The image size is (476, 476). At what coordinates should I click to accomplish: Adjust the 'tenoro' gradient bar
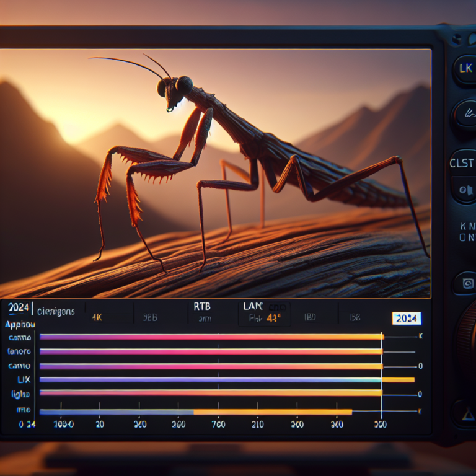click(211, 351)
